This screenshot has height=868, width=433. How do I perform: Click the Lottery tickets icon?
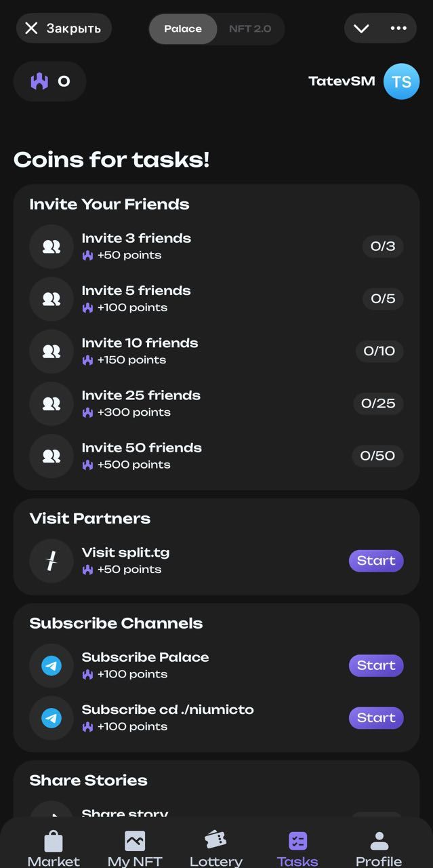pyautogui.click(x=215, y=839)
